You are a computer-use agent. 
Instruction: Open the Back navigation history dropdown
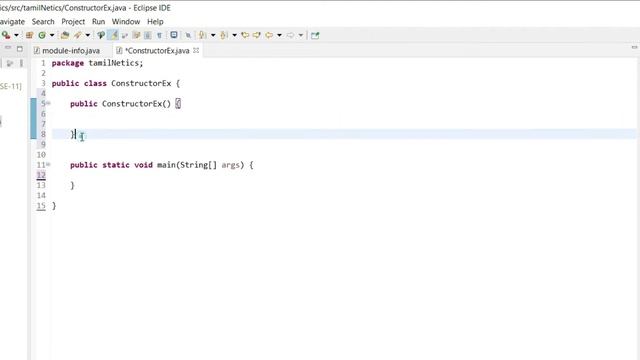click(279, 35)
